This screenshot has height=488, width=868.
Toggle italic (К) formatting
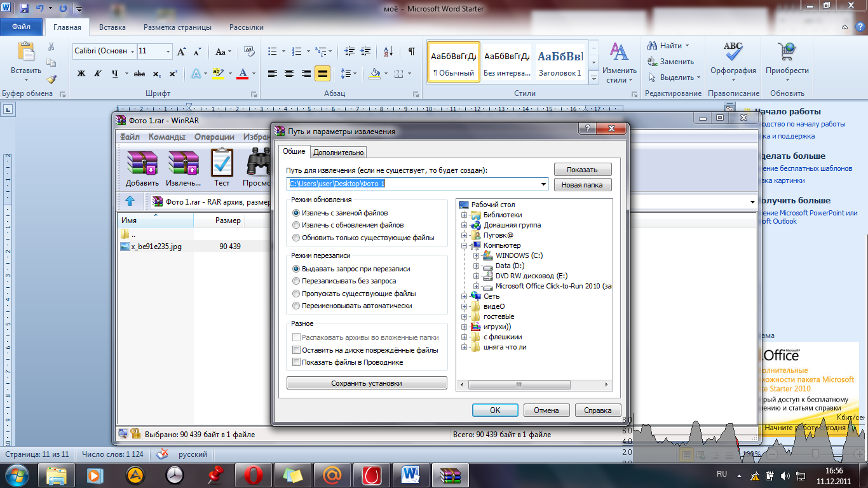point(98,74)
